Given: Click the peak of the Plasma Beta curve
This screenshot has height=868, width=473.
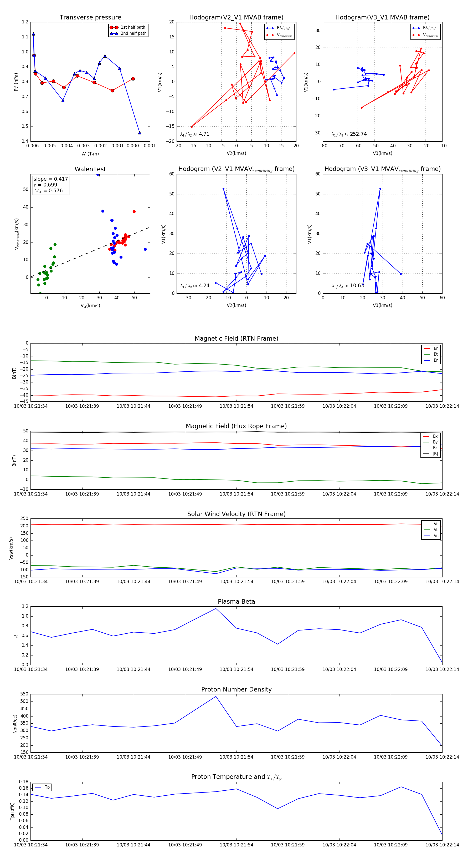Looking at the screenshot, I should [x=216, y=609].
